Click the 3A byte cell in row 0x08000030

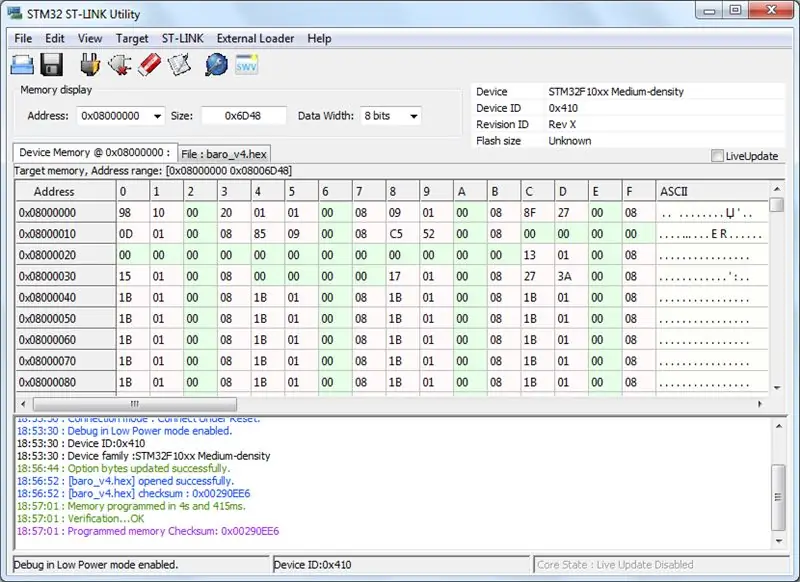pos(571,276)
